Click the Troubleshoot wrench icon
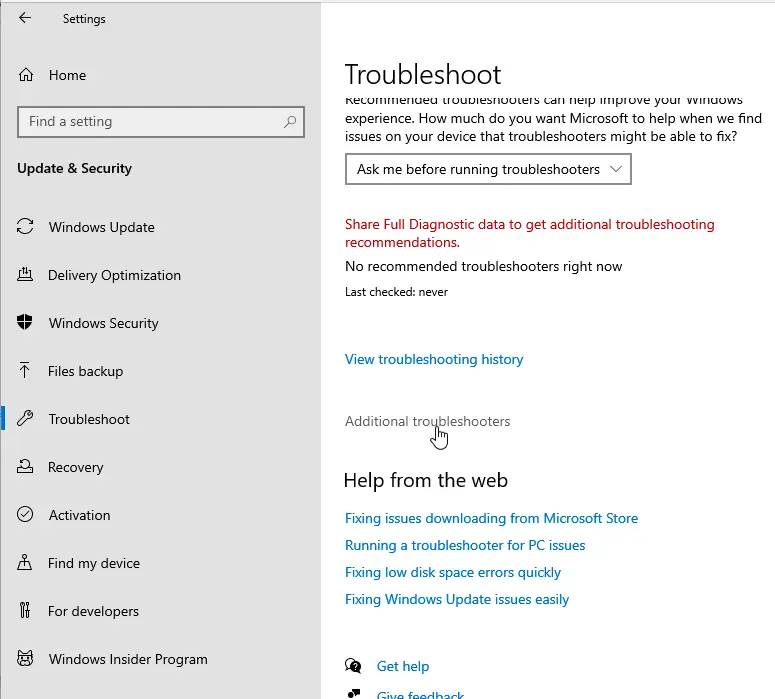Screen dimensions: 775x699 tap(25, 419)
